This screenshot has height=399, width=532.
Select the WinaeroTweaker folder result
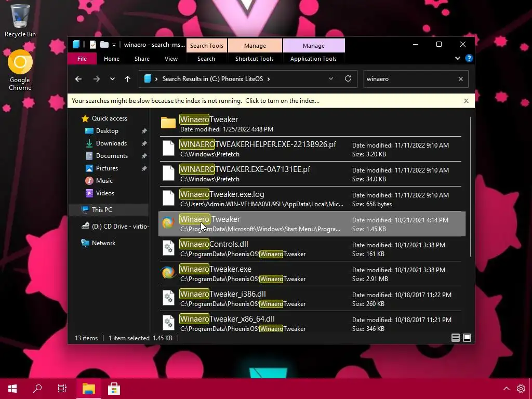311,124
